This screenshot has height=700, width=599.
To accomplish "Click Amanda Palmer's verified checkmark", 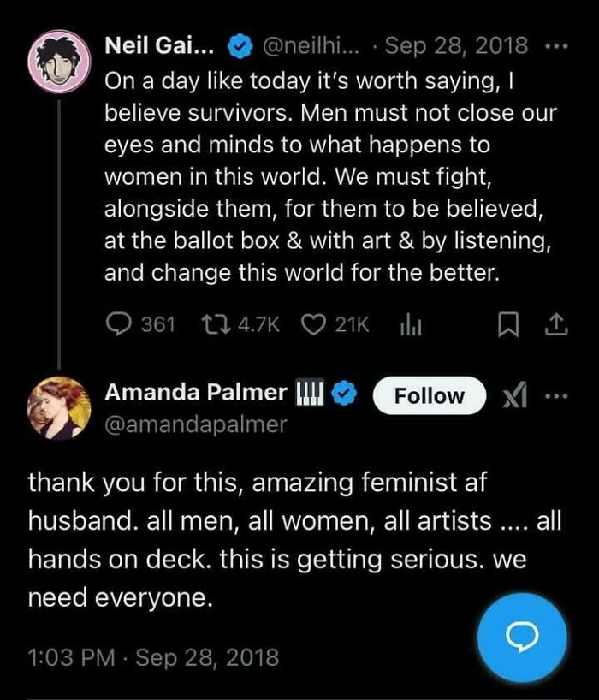I will point(343,392).
